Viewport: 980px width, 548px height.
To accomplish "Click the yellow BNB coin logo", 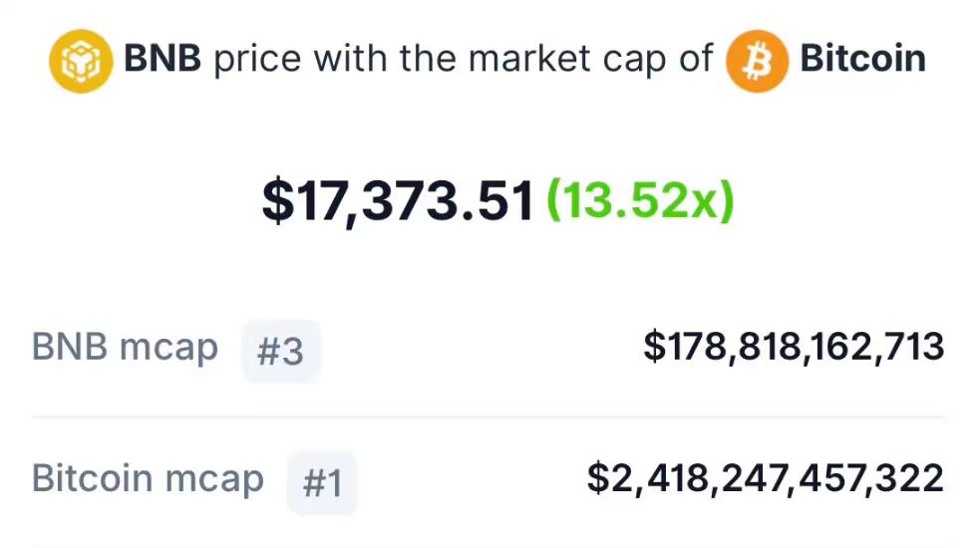I will point(81,61).
